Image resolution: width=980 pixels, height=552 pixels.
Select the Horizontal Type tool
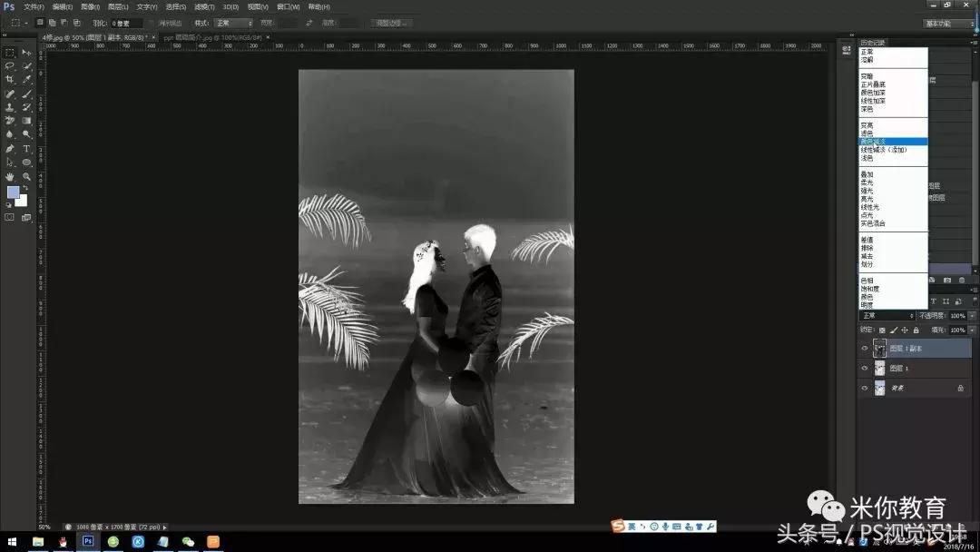click(26, 149)
